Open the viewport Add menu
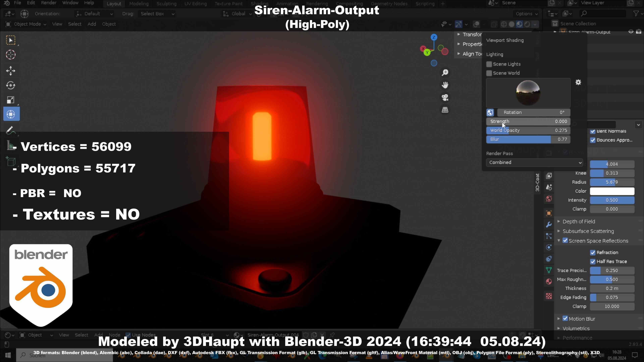This screenshot has height=362, width=644. [92, 24]
